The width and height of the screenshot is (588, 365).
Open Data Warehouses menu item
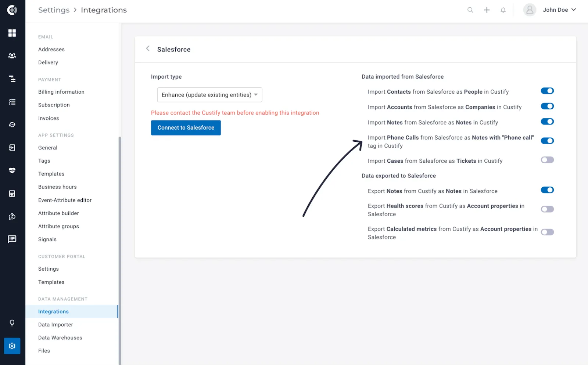(x=60, y=338)
